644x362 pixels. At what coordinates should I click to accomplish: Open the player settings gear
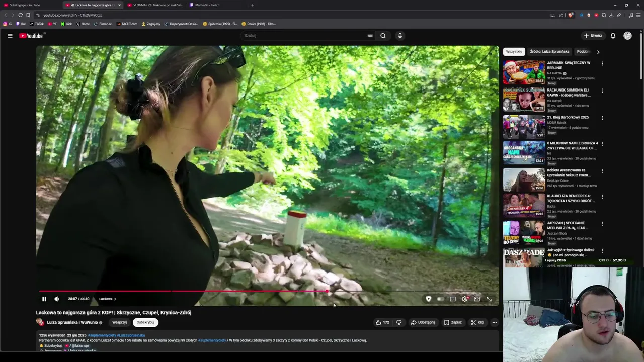(x=465, y=299)
